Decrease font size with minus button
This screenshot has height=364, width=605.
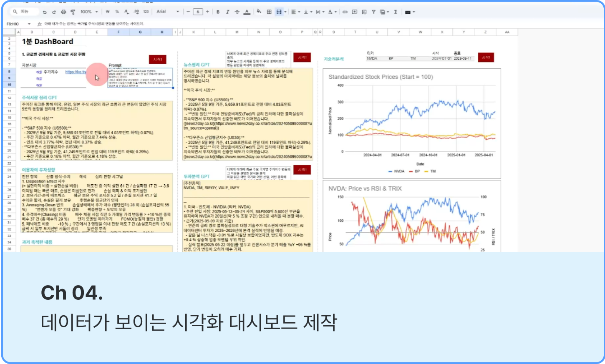188,12
